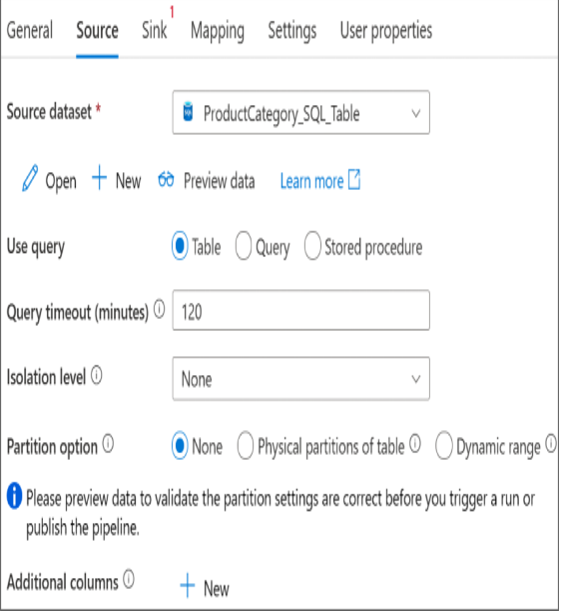Open the Mapping tab
This screenshot has height=611, width=561.
click(217, 31)
